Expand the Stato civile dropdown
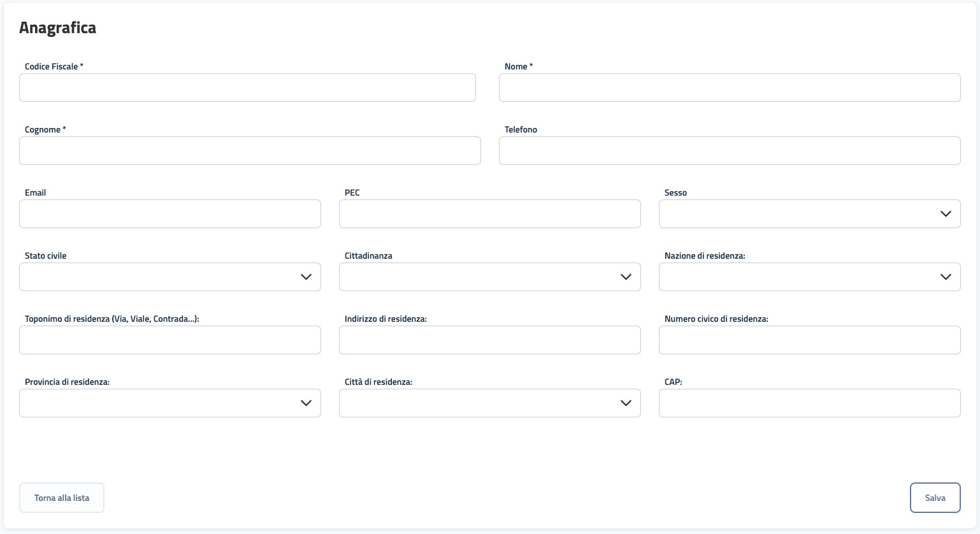The image size is (980, 534). click(x=169, y=277)
